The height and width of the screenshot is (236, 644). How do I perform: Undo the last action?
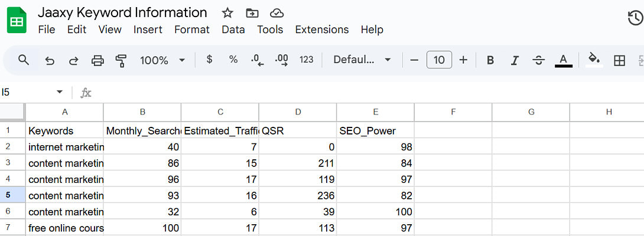click(50, 61)
